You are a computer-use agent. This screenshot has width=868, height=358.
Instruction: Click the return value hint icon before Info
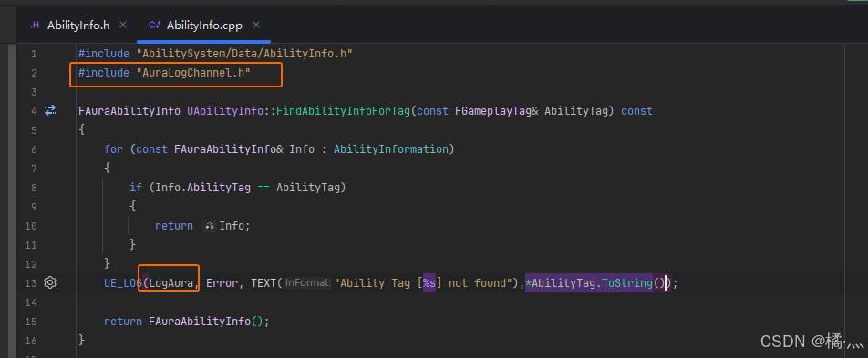(x=210, y=226)
